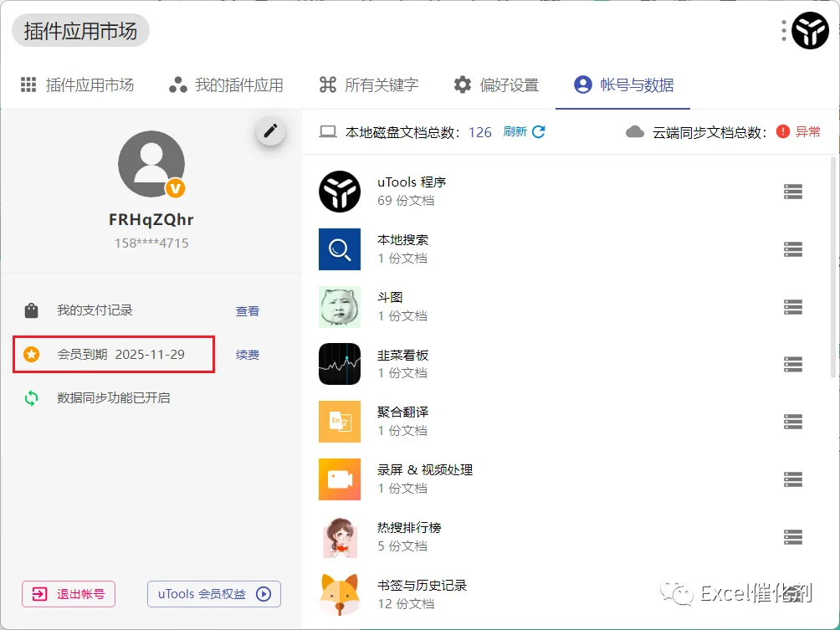Viewport: 840px width, 630px height.
Task: Edit profile with the pencil icon
Action: [x=270, y=131]
